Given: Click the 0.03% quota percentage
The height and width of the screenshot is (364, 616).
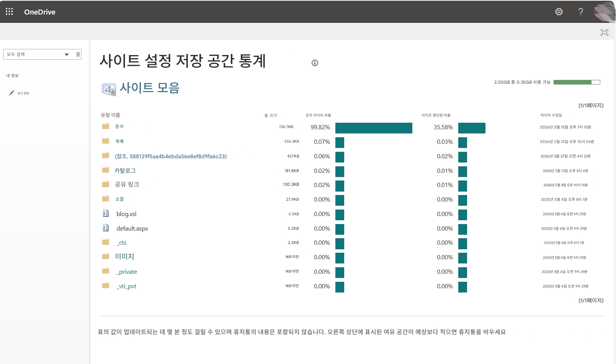Looking at the screenshot, I should click(445, 142).
